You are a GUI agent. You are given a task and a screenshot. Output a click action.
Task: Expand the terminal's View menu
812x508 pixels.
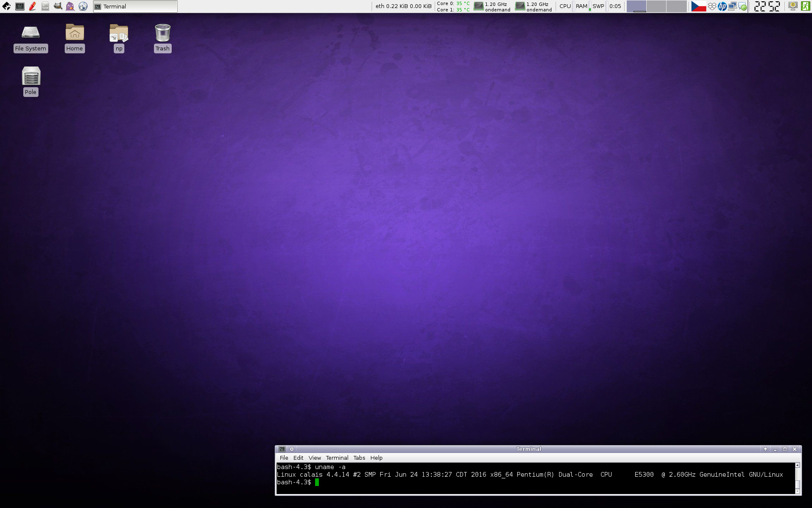point(314,458)
